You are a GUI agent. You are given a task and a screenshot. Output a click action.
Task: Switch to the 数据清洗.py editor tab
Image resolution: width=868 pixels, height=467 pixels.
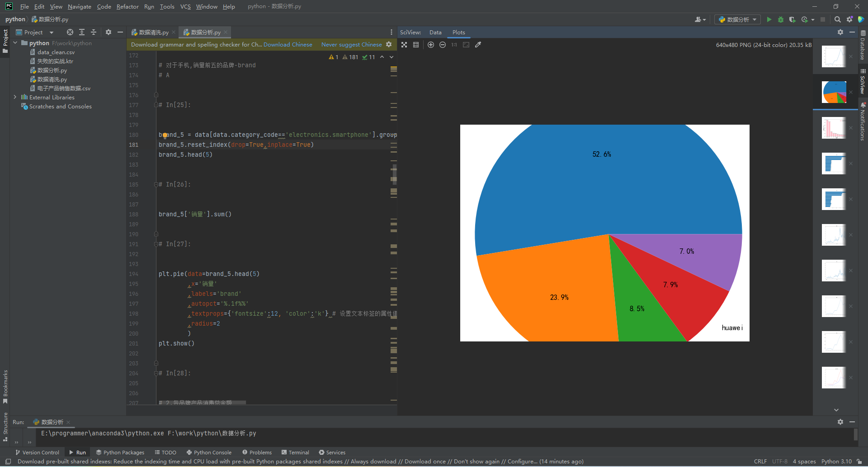[x=153, y=32]
